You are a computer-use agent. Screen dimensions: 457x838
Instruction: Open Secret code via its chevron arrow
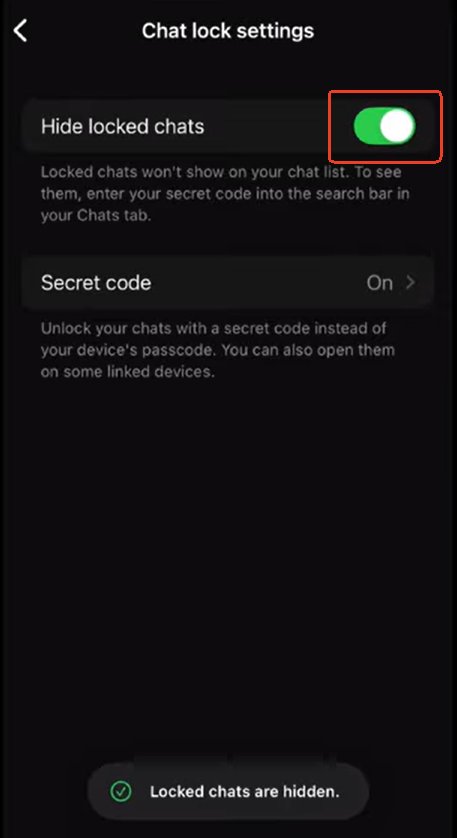pyautogui.click(x=410, y=282)
